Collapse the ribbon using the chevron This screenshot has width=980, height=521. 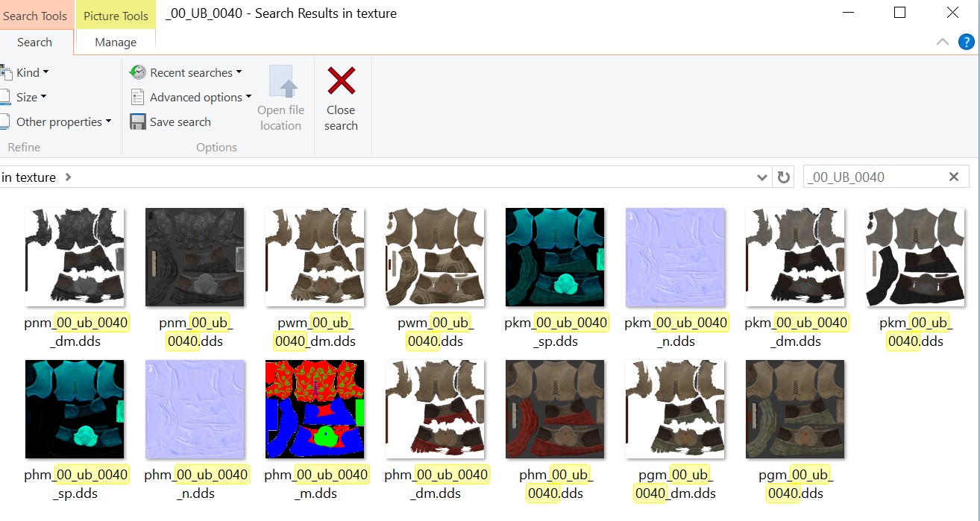tap(942, 42)
